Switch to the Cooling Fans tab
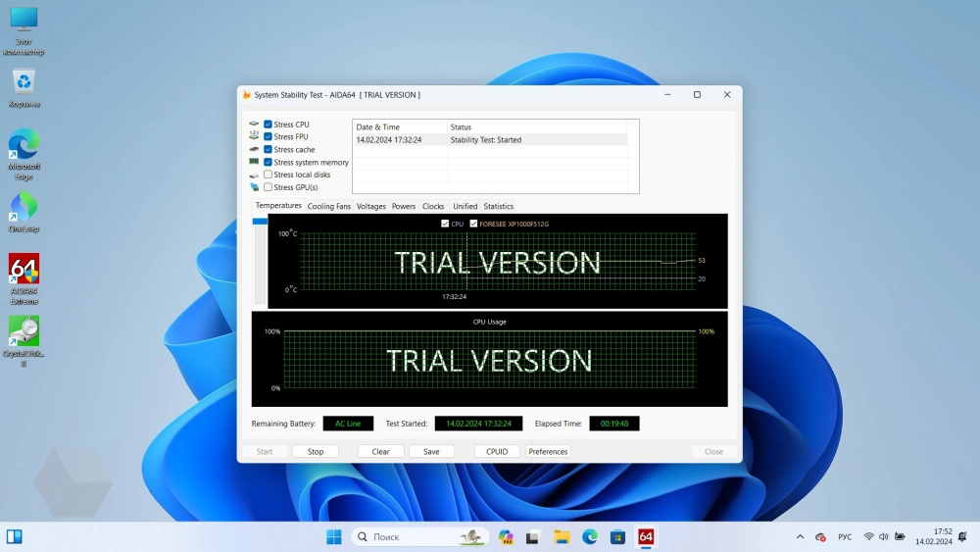 (x=328, y=206)
